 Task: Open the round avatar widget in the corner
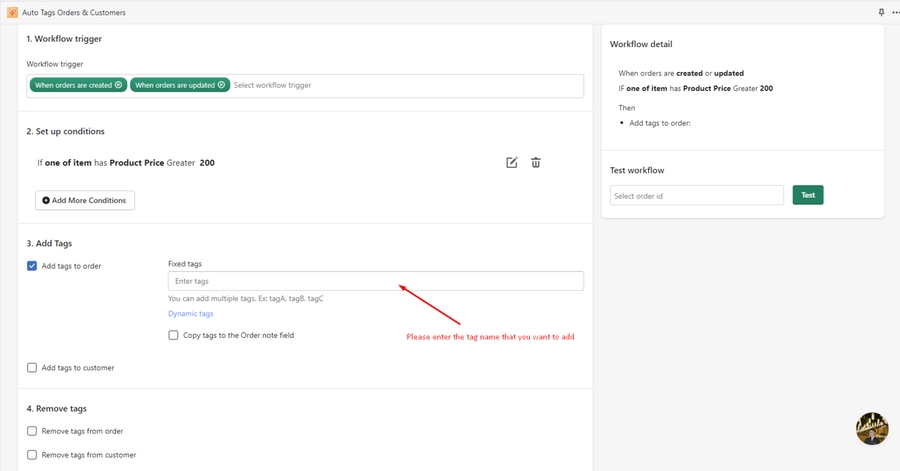[x=872, y=428]
